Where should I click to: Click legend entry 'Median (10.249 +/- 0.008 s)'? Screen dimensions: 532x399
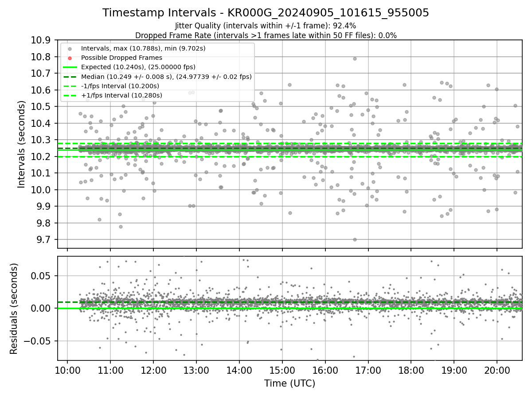tap(166, 77)
